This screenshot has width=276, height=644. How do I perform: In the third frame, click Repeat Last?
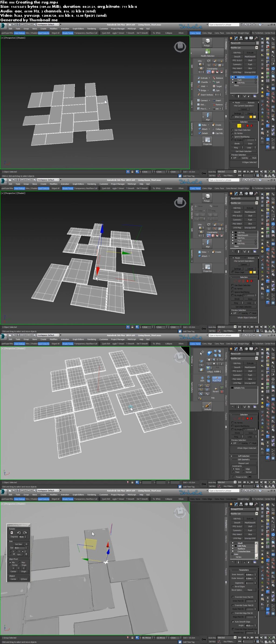[244, 463]
